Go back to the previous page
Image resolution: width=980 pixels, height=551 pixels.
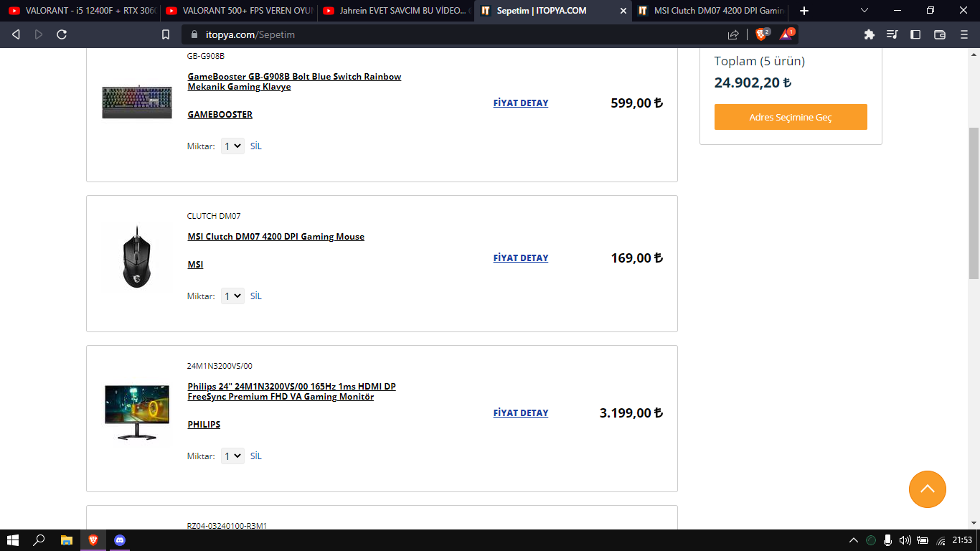click(x=16, y=34)
